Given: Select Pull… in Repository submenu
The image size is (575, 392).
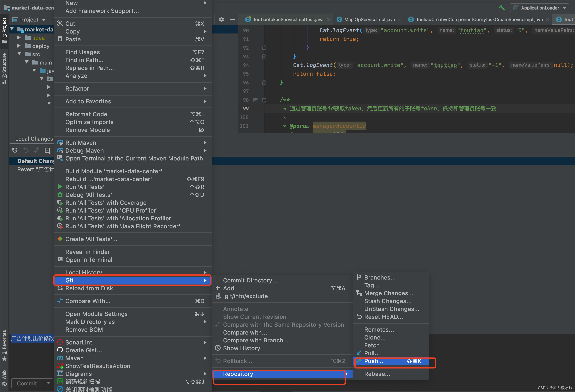Looking at the screenshot, I should (391, 353).
